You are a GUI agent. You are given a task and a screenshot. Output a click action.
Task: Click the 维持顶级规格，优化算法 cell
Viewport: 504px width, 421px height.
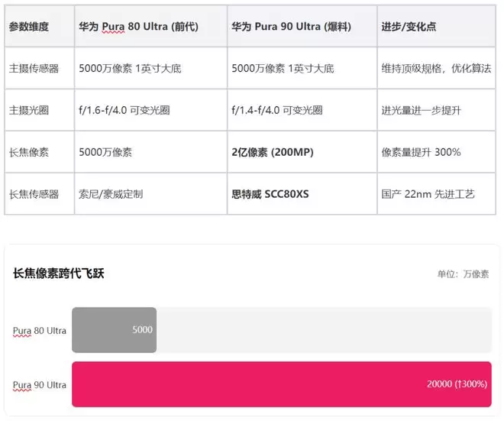pyautogui.click(x=436, y=69)
